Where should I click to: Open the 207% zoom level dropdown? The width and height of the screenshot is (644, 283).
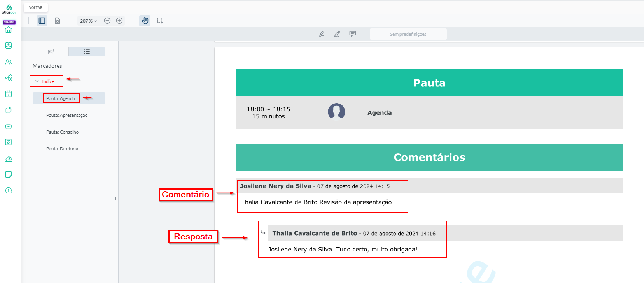coord(88,21)
